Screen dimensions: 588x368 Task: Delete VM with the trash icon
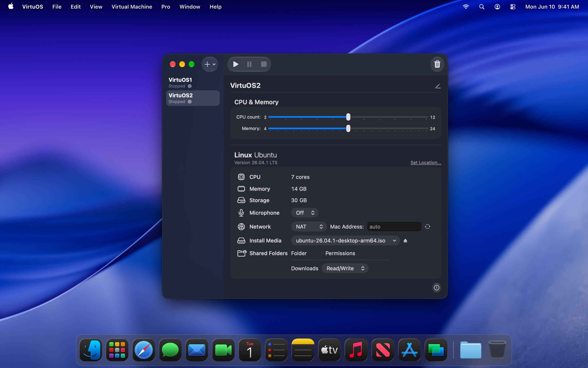[x=437, y=64]
